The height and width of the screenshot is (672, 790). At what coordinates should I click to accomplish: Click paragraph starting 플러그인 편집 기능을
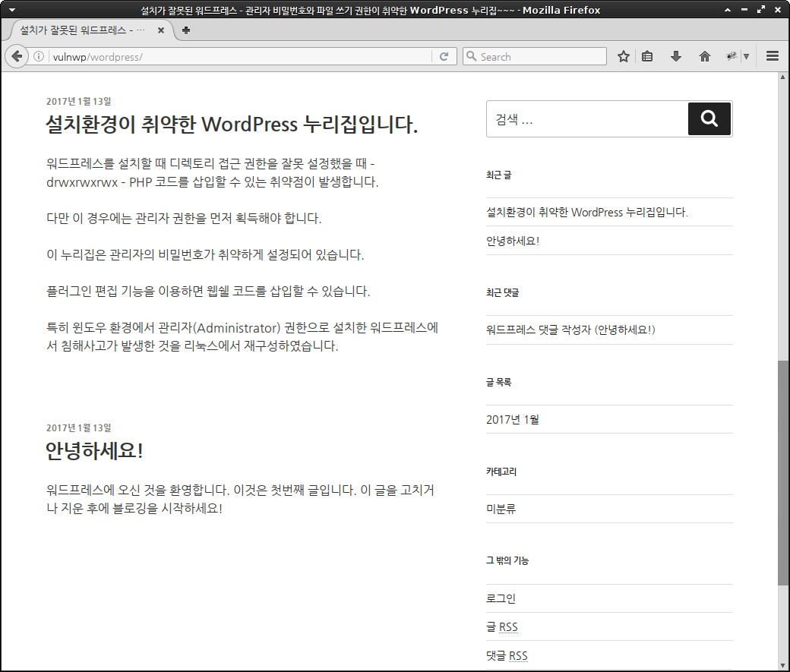click(x=208, y=291)
